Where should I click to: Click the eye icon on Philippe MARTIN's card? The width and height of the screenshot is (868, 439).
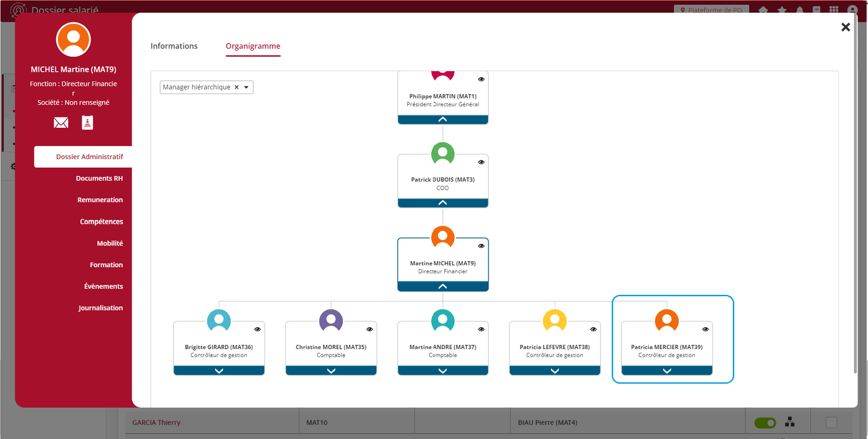[481, 79]
